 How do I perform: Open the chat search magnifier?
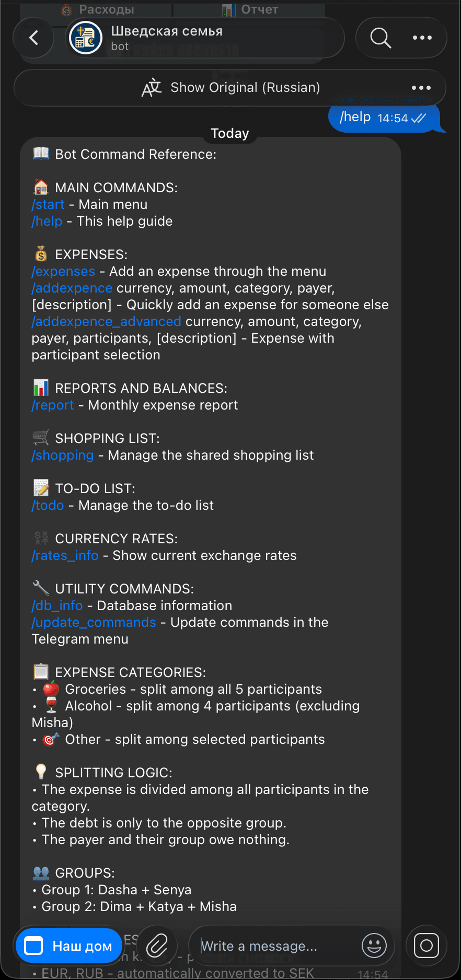coord(381,38)
